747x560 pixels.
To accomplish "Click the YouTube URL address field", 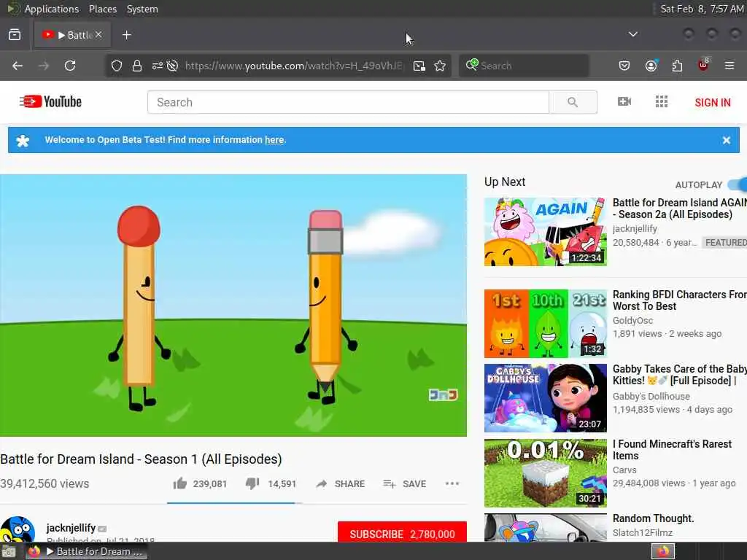I will coord(294,66).
